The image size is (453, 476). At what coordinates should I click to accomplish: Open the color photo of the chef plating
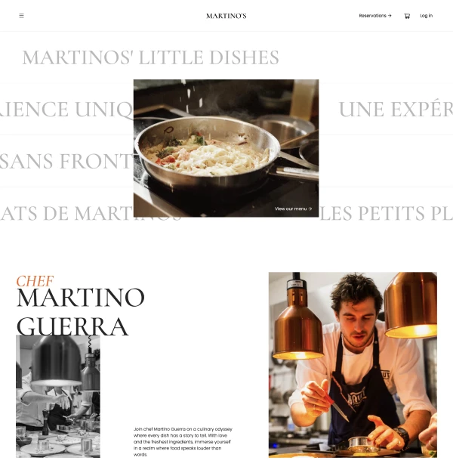point(353,365)
